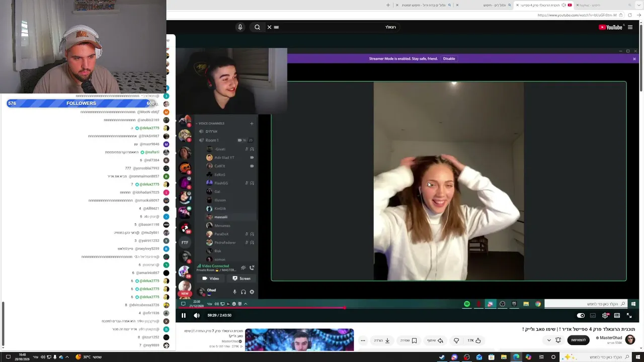The height and width of the screenshot is (362, 644).
Task: Open Spotify from the video's taskbar
Action: tap(467, 304)
